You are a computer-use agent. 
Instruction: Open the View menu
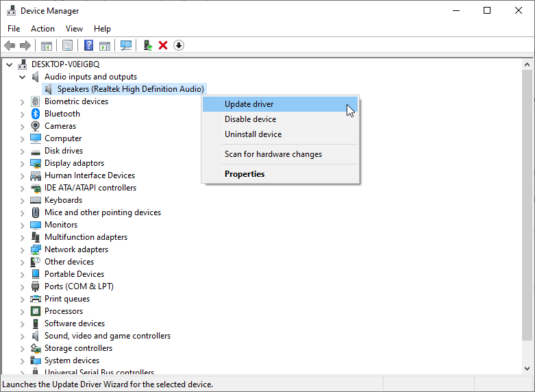click(x=74, y=29)
